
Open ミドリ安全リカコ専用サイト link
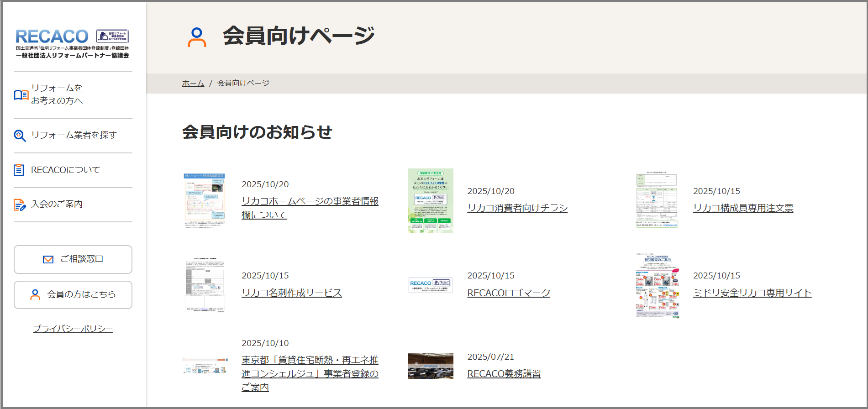[x=752, y=293]
